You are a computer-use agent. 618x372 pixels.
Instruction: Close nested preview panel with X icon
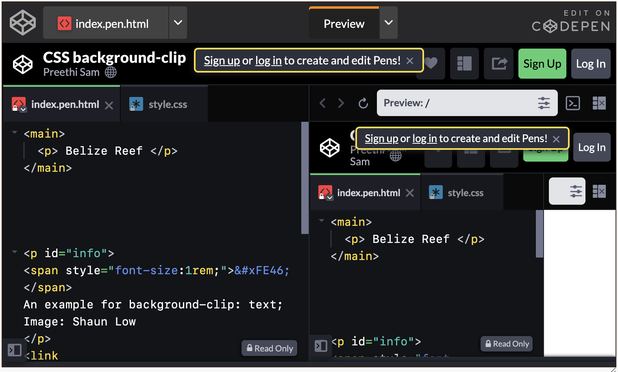point(599,192)
